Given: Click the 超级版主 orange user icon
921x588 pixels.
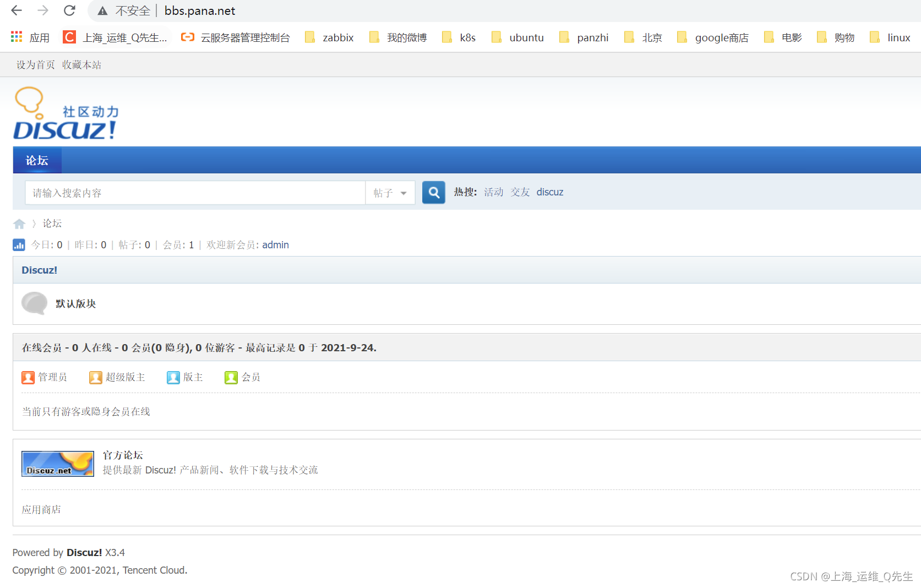Looking at the screenshot, I should pos(96,377).
